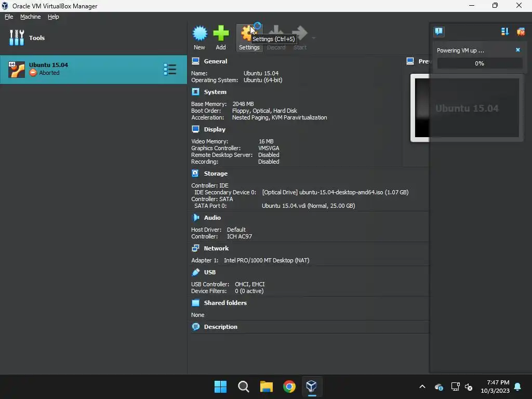This screenshot has width=532, height=399.
Task: Click the Shared folders section folder icon
Action: (x=195, y=303)
